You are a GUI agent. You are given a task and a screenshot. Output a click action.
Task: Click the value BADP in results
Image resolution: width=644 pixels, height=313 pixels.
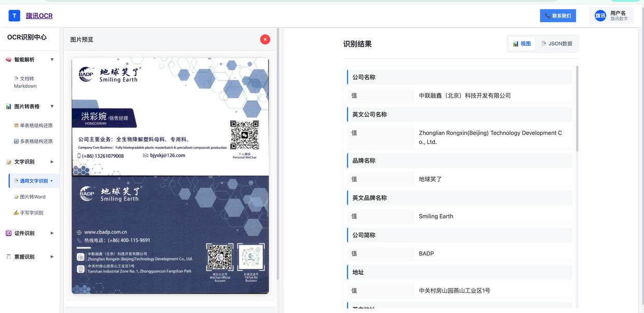tap(426, 254)
